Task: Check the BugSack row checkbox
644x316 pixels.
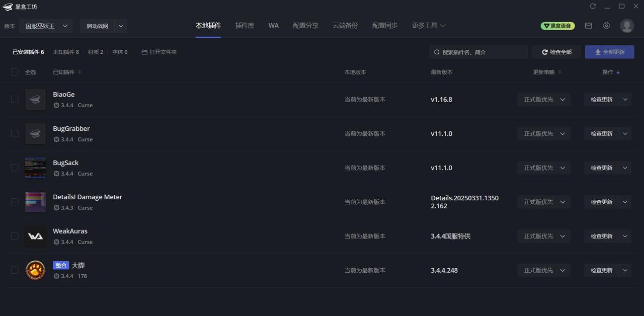Action: (15, 168)
